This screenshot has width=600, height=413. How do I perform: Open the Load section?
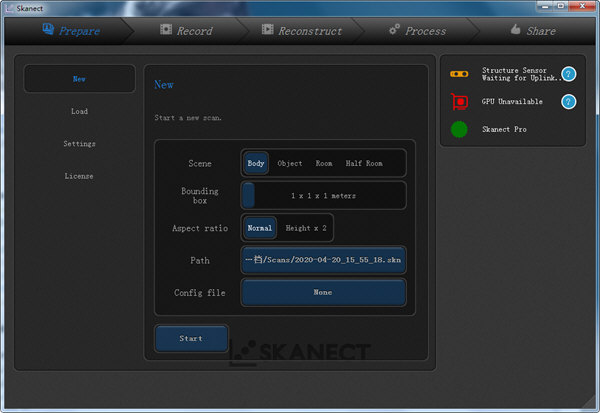coord(79,111)
